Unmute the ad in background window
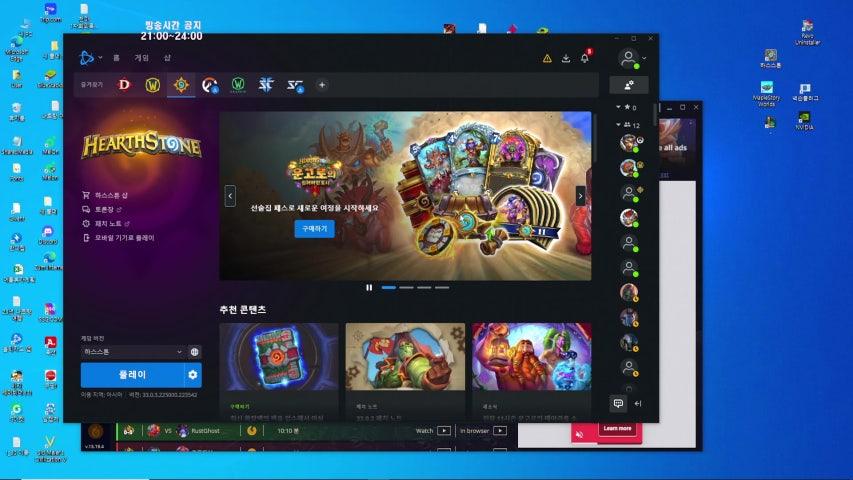This screenshot has width=853, height=480. 580,434
